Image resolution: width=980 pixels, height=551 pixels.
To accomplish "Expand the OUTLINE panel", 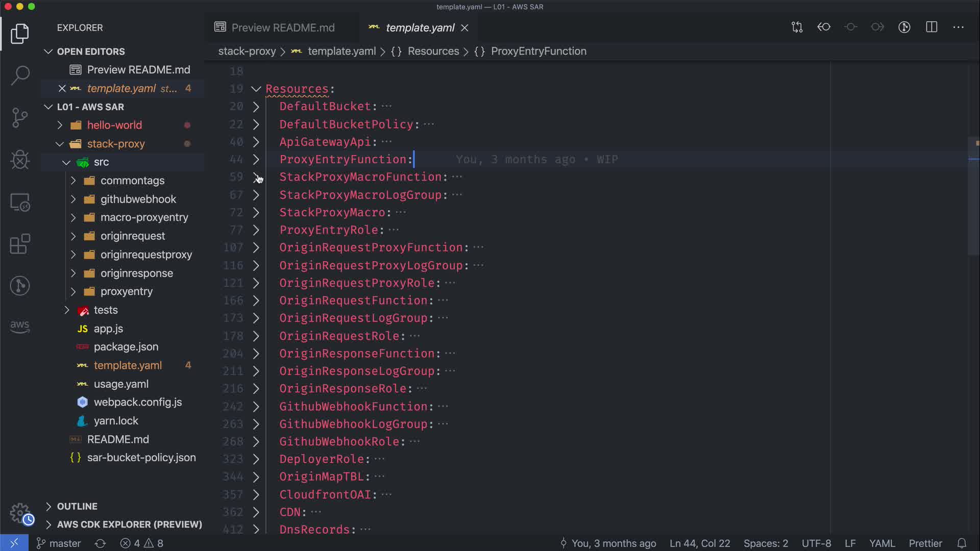I will [77, 506].
